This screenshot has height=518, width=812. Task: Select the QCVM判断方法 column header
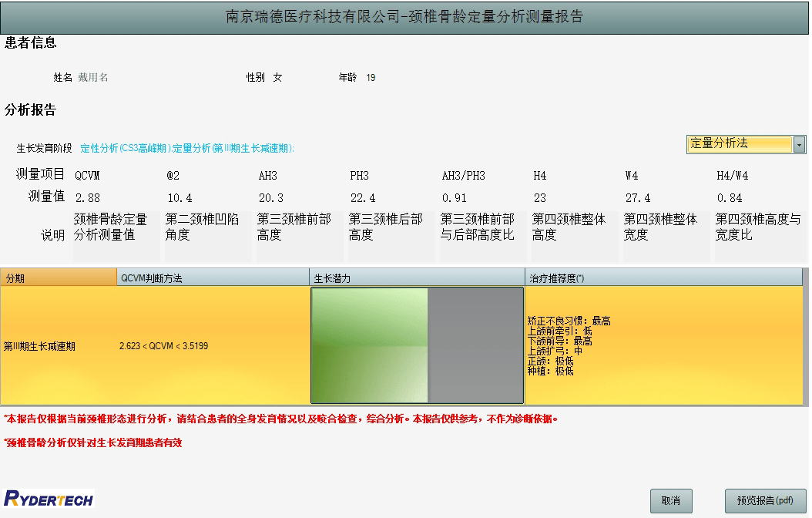point(213,278)
